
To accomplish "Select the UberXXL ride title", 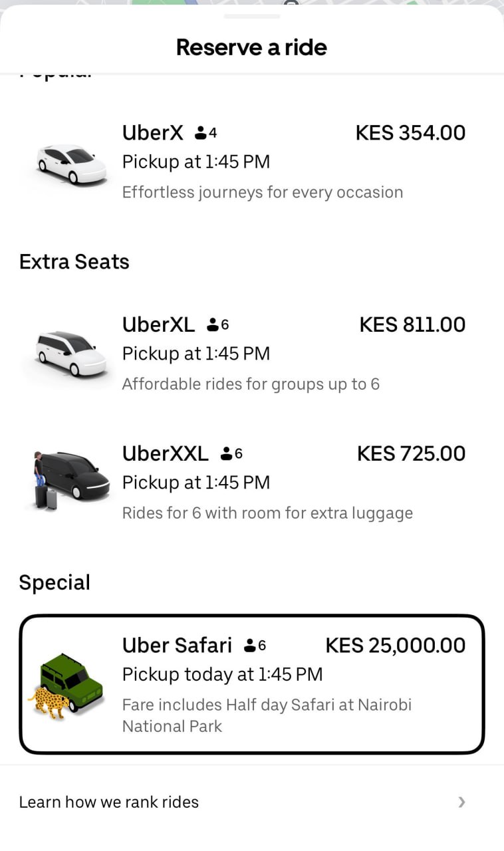I will tap(165, 453).
